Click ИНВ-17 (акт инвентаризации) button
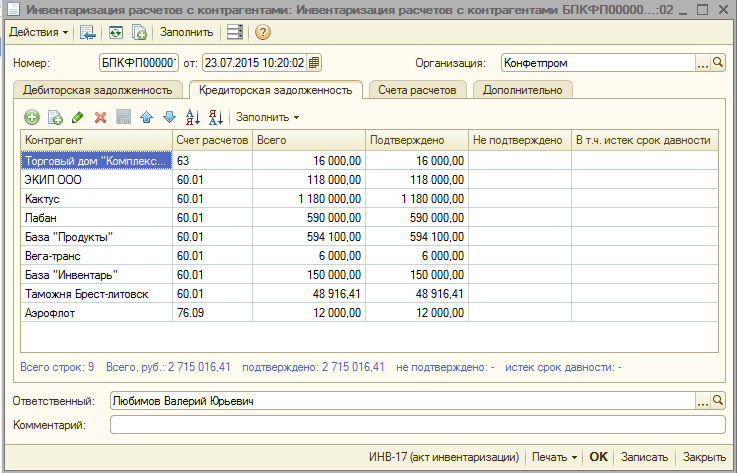737x473 pixels. coord(444,457)
